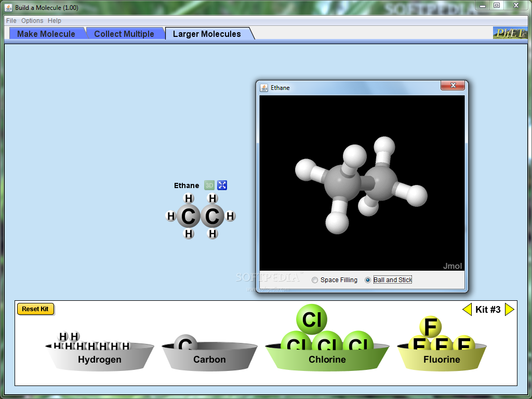
Task: Click the Fluorine bucket label
Action: (442, 360)
